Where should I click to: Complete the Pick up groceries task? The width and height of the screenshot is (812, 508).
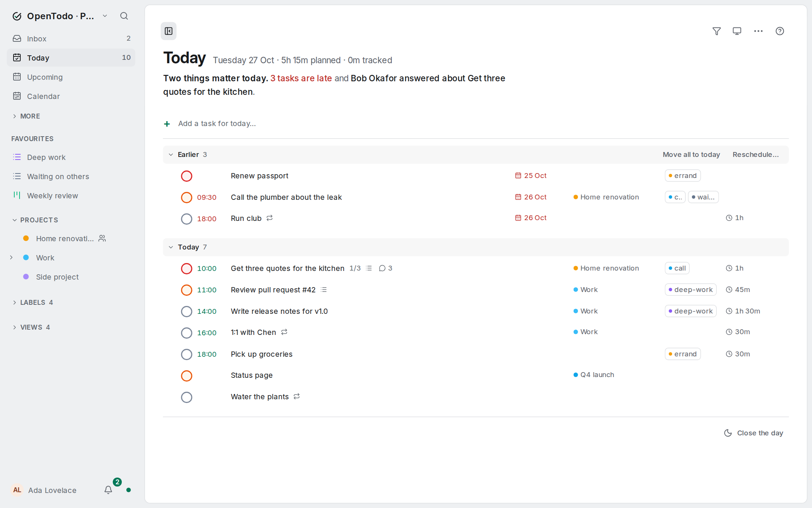coord(186,354)
